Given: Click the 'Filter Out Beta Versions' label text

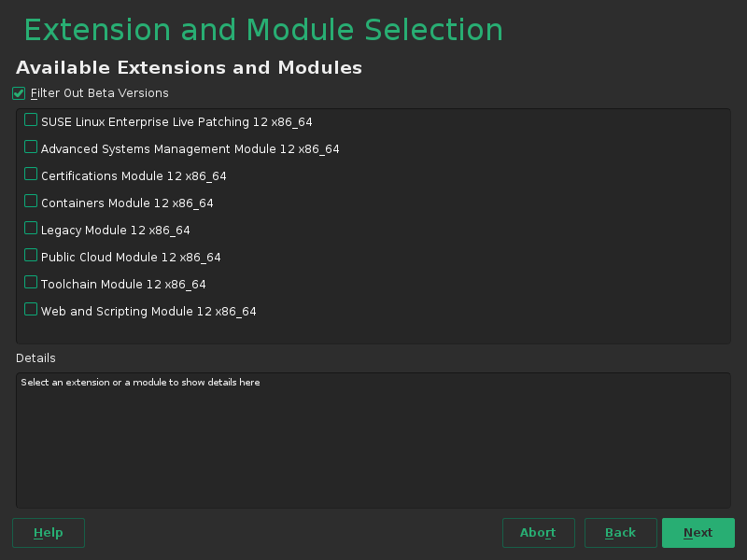Looking at the screenshot, I should [100, 93].
